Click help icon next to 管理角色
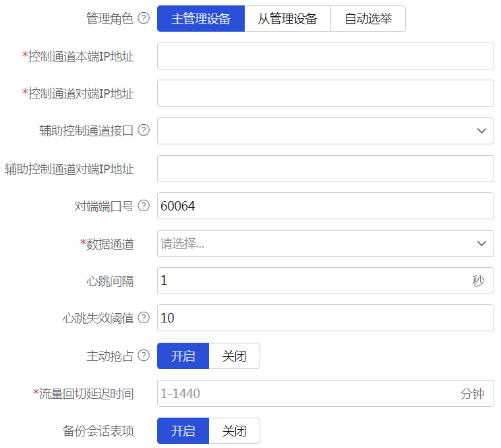This screenshot has width=501, height=448. click(144, 19)
